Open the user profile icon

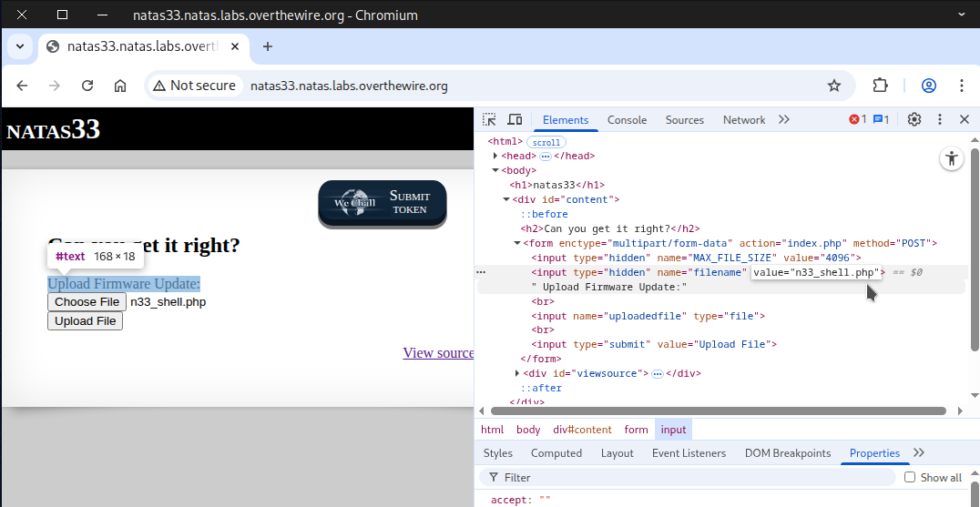pyautogui.click(x=929, y=86)
